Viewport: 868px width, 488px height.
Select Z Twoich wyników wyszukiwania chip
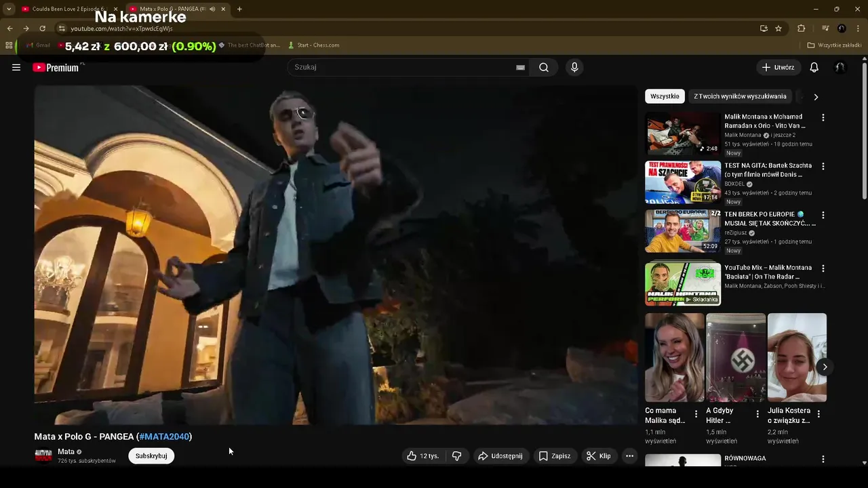[x=740, y=96]
